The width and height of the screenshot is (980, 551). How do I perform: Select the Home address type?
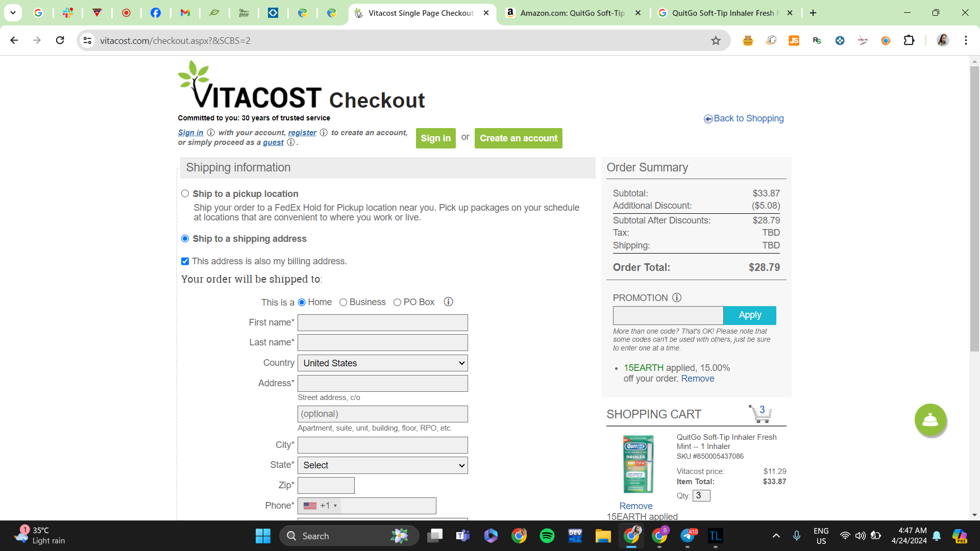[x=302, y=303]
